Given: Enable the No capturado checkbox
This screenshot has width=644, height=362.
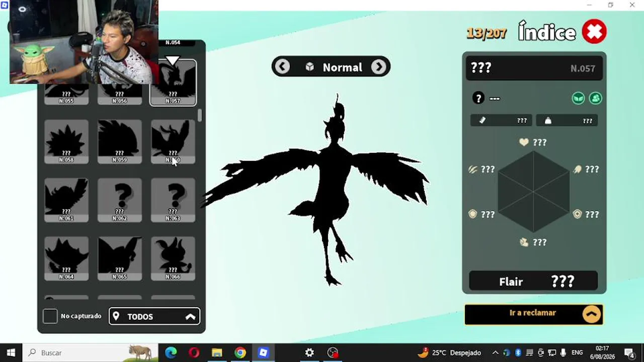Looking at the screenshot, I should pos(50,316).
